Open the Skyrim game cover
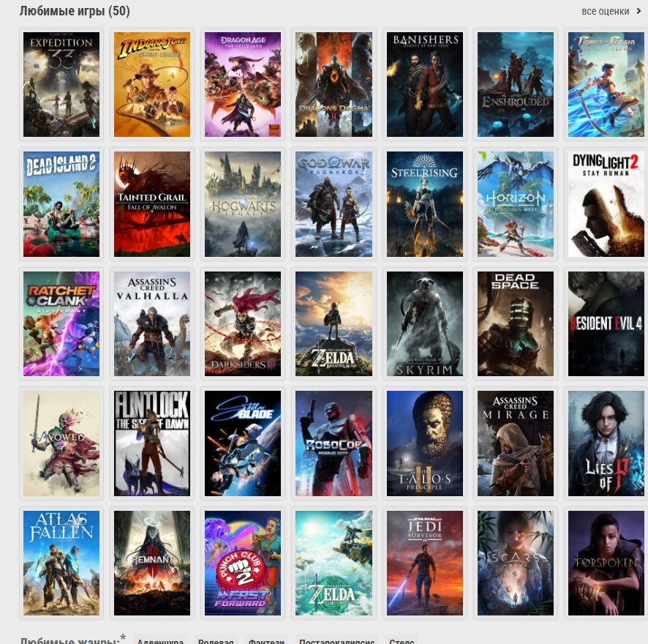The width and height of the screenshot is (648, 644). 425,324
